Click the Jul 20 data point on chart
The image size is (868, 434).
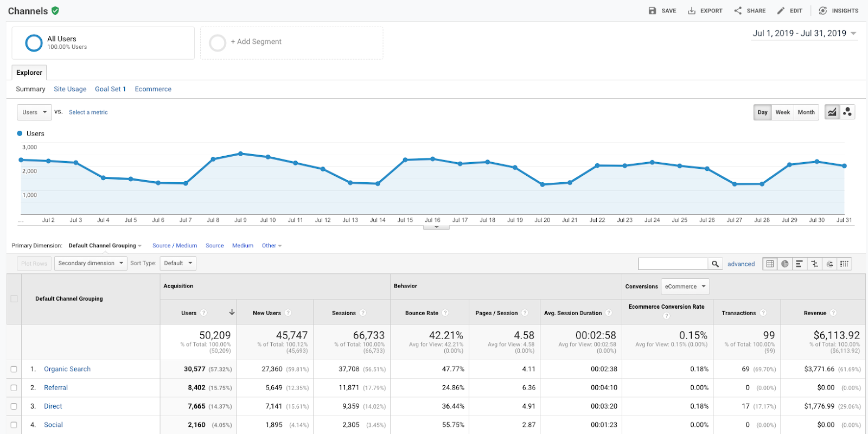coord(542,184)
